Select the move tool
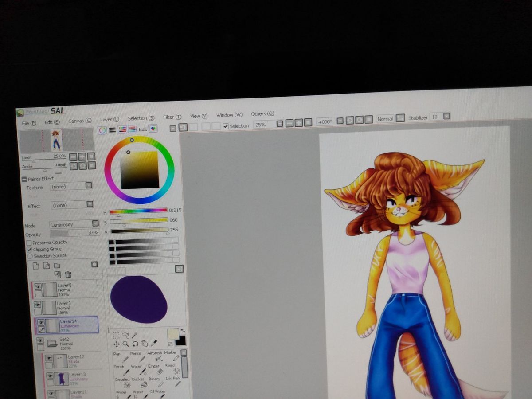Image resolution: width=532 pixels, height=399 pixels. coord(117,344)
